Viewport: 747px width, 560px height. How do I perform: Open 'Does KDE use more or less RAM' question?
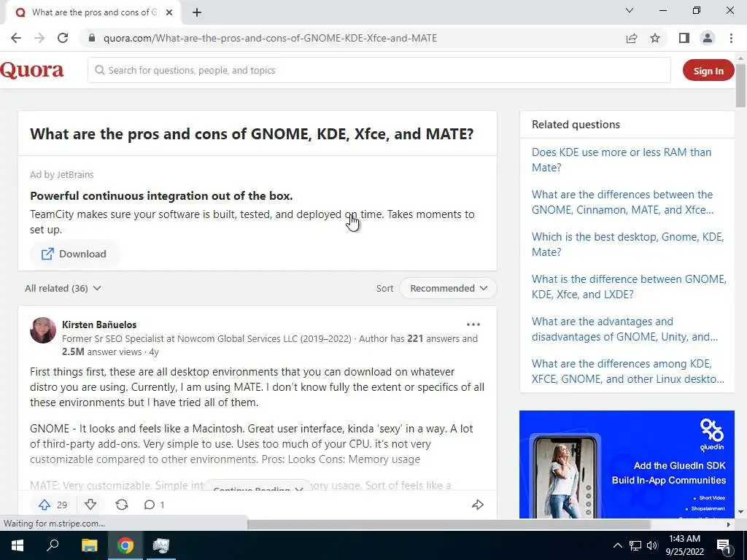tap(622, 160)
